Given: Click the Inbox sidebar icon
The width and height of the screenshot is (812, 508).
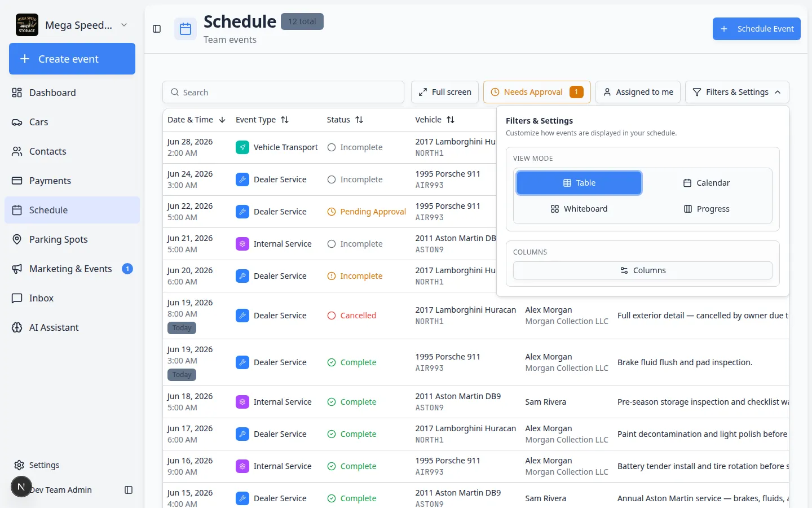Looking at the screenshot, I should coord(17,298).
